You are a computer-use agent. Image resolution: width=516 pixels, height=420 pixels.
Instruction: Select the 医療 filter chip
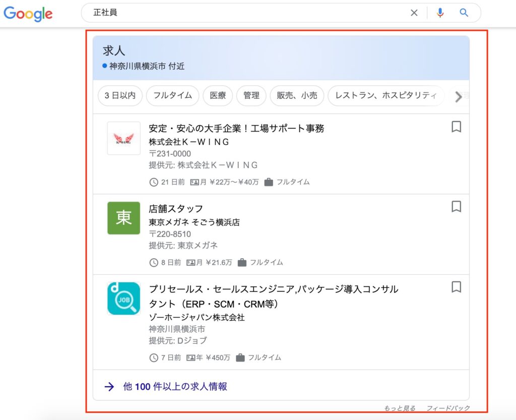pos(218,96)
